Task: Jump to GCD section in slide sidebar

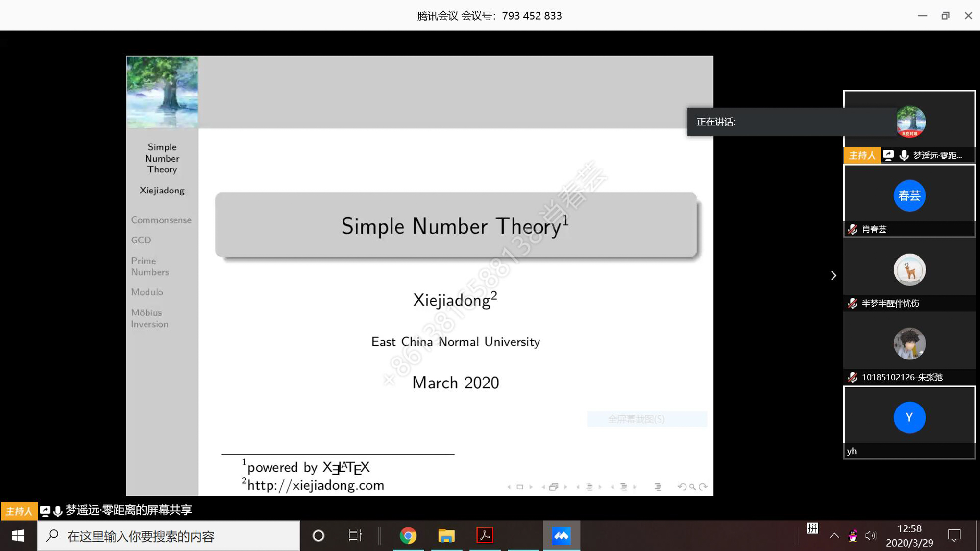Action: [141, 240]
